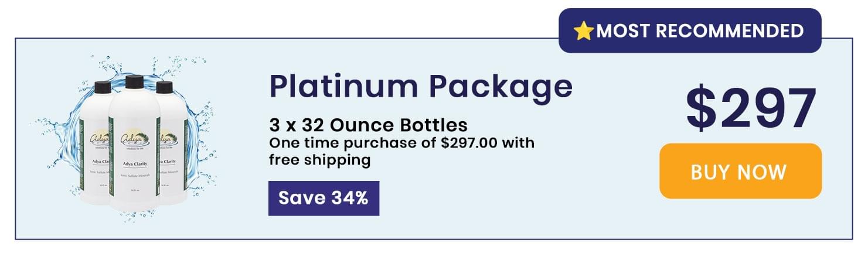Select the Platinum Package heading
Viewport: 868px width, 253px height.
pos(420,87)
